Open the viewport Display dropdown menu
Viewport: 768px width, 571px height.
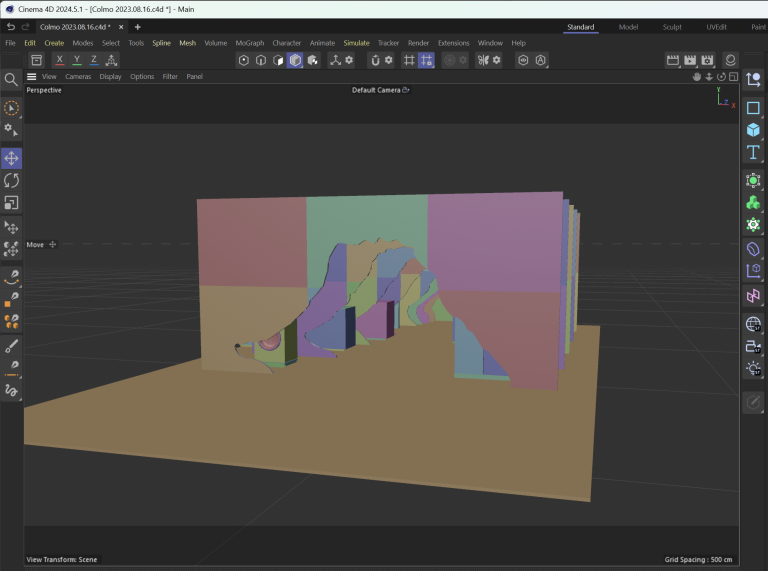pyautogui.click(x=110, y=76)
